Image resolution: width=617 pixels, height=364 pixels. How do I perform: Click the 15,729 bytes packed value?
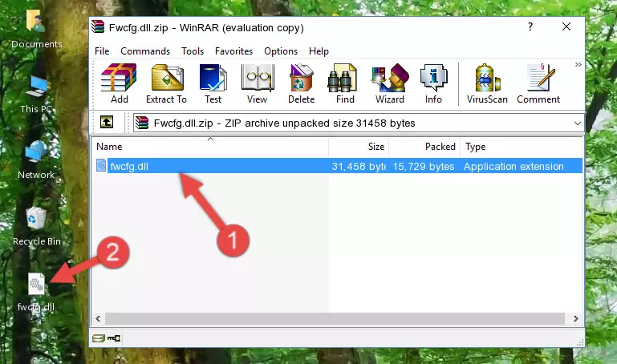pos(424,166)
